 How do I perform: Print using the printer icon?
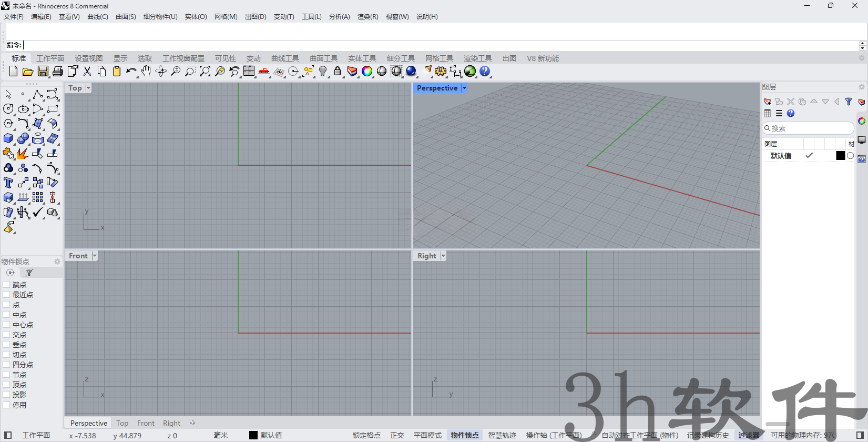[x=58, y=71]
